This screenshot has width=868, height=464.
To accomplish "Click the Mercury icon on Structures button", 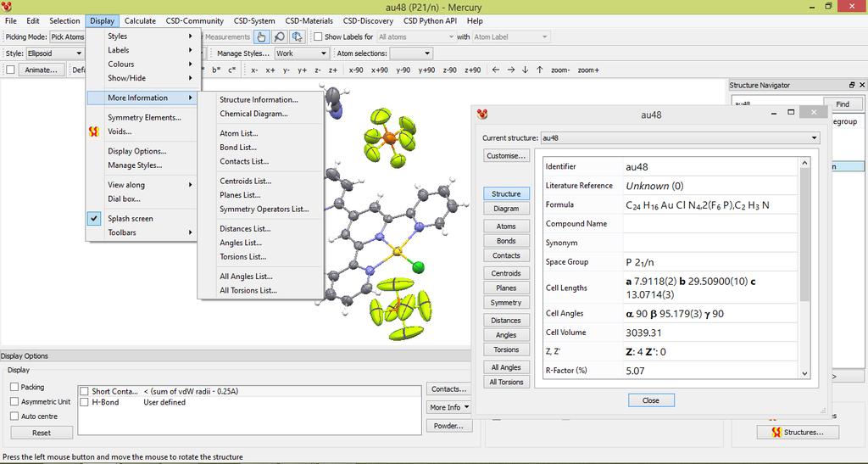I will (x=776, y=433).
